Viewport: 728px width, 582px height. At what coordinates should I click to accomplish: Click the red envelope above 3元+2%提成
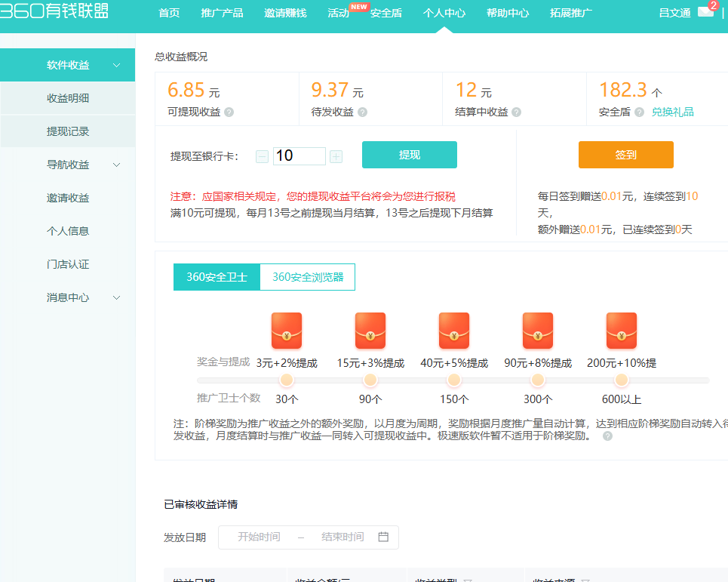tap(287, 331)
